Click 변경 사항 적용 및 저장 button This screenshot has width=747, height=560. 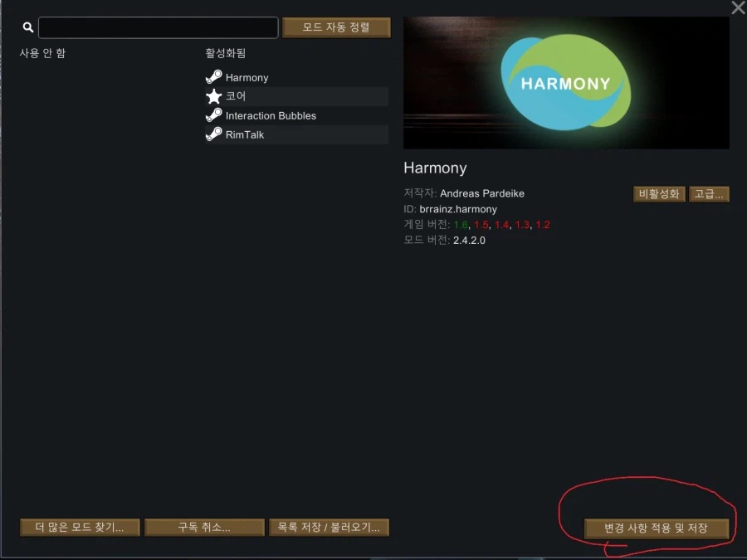pos(657,528)
